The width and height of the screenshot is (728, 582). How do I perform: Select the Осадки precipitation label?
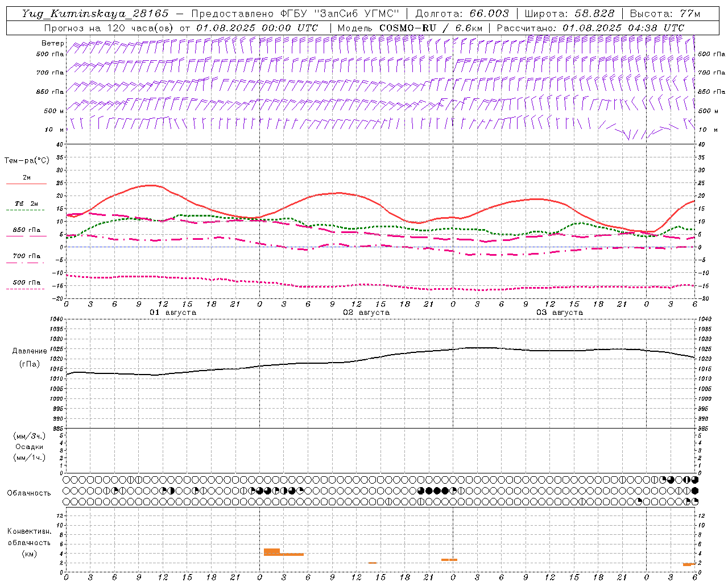30,447
